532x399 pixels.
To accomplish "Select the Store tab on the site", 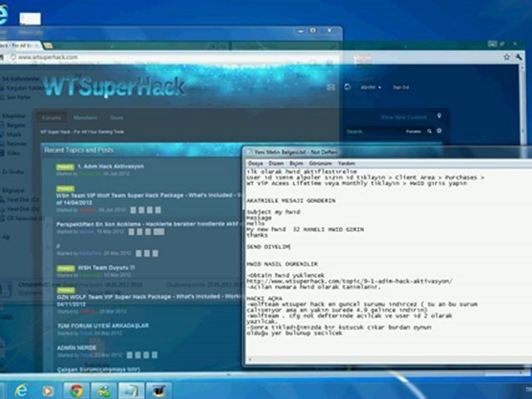I will click(116, 117).
